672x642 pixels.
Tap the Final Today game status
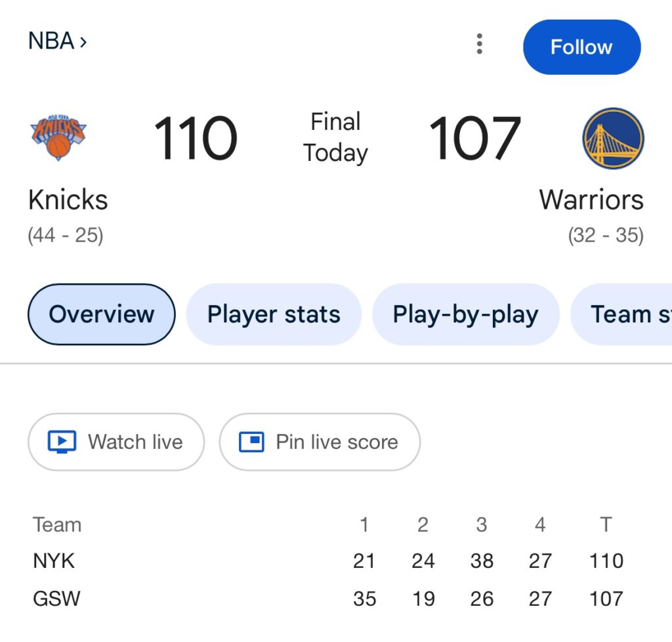335,137
